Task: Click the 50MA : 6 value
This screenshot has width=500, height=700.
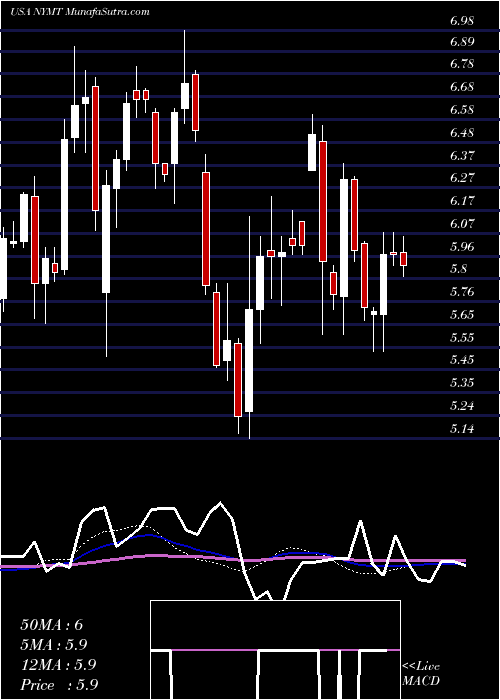Action: coord(52,625)
